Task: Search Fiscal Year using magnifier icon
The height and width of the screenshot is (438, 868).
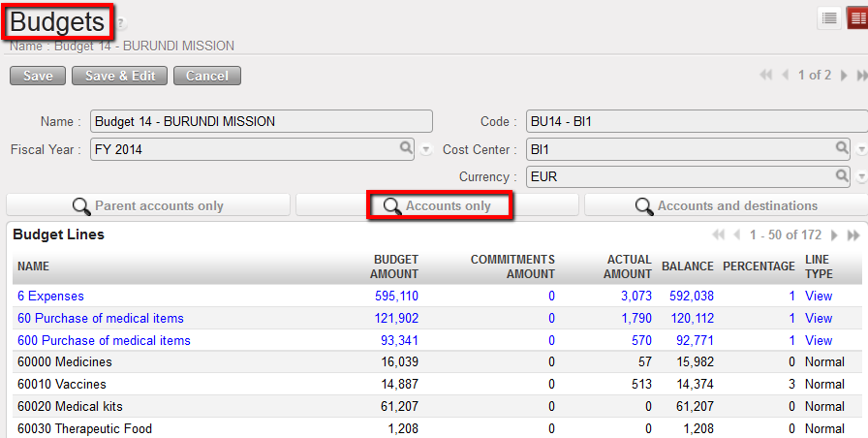Action: (408, 149)
